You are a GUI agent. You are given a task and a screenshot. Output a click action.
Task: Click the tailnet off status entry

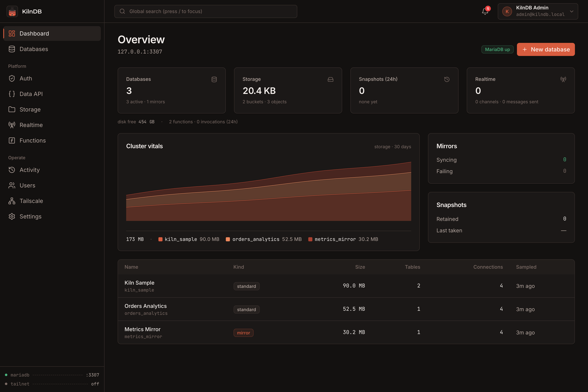pos(52,384)
